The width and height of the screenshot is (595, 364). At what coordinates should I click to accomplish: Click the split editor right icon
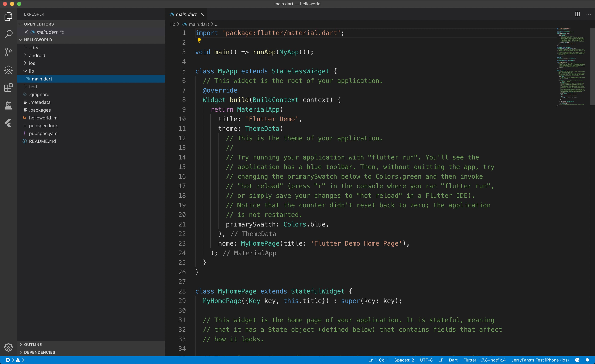[x=577, y=14]
